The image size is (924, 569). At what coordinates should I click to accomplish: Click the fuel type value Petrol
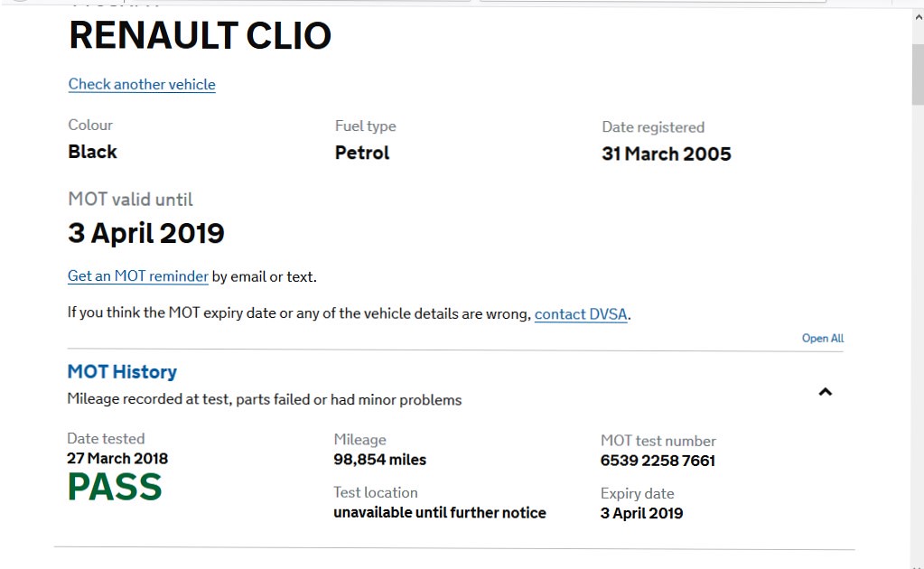click(x=362, y=153)
